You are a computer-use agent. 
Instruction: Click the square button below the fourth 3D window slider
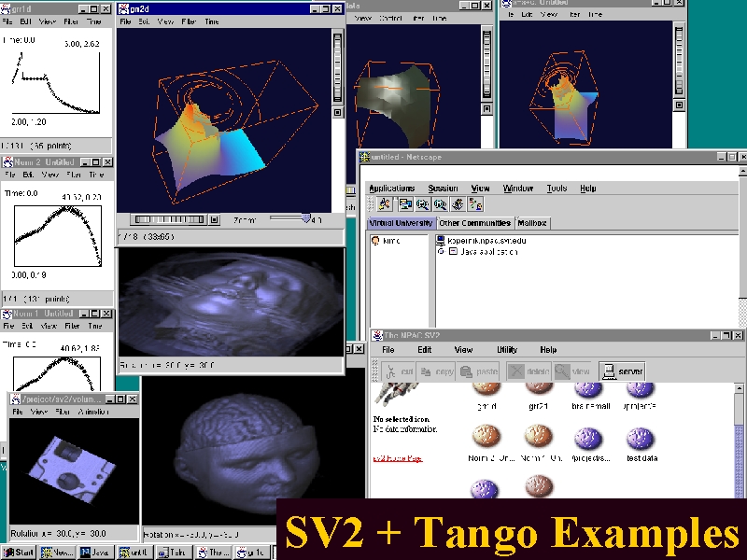tap(680, 105)
